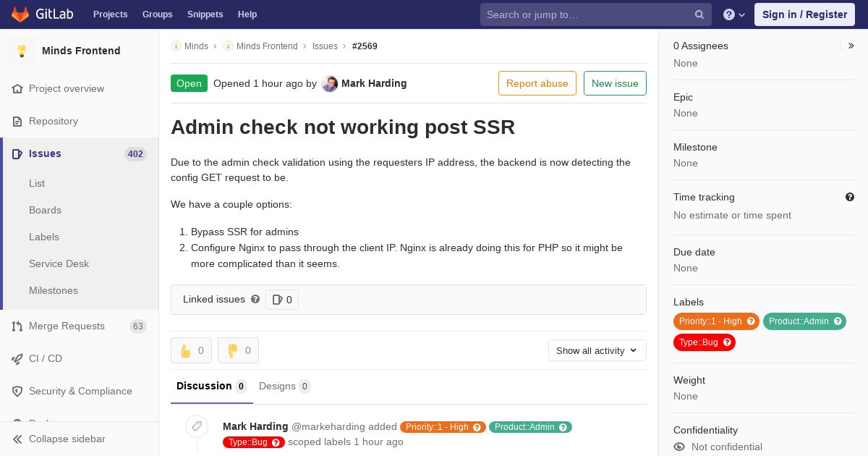The image size is (868, 456).
Task: Click the 63 merge requests count badge
Action: pos(138,326)
